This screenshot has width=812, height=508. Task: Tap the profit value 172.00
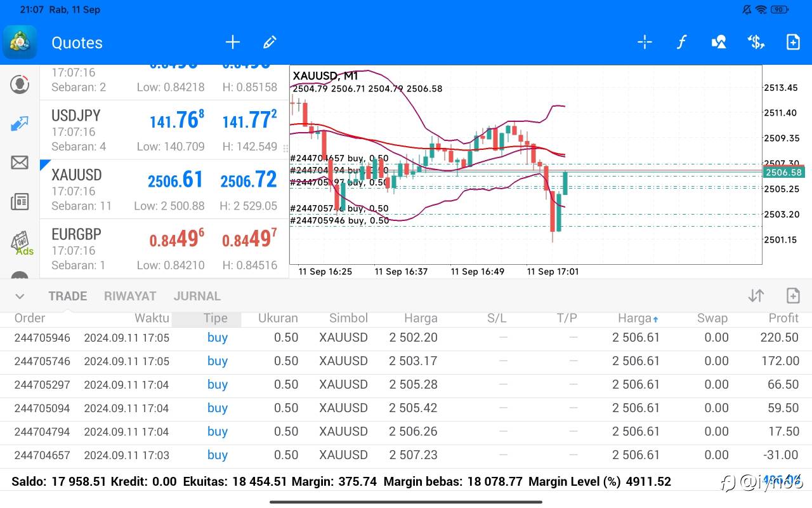point(780,361)
